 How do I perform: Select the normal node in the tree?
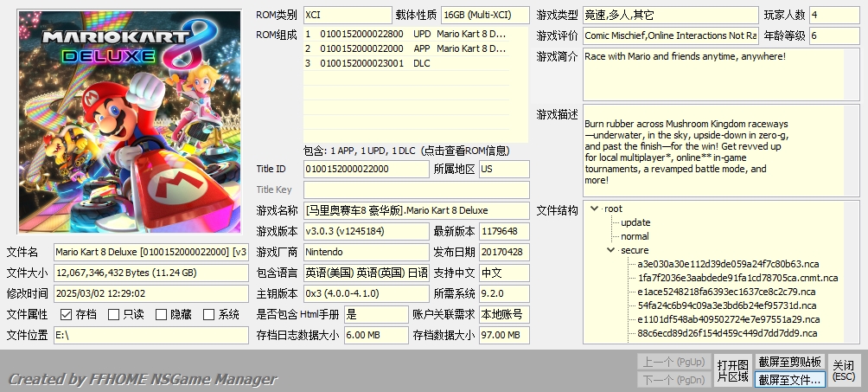(x=635, y=236)
